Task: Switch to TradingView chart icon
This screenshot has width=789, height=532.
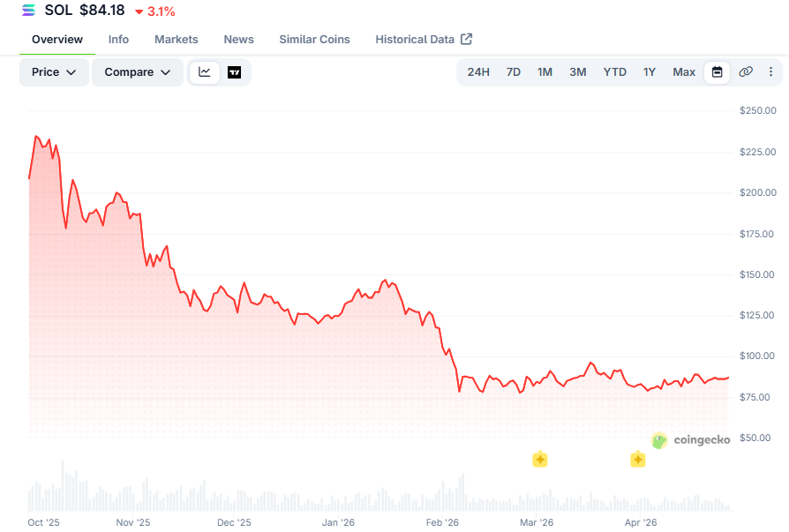Action: (x=234, y=72)
